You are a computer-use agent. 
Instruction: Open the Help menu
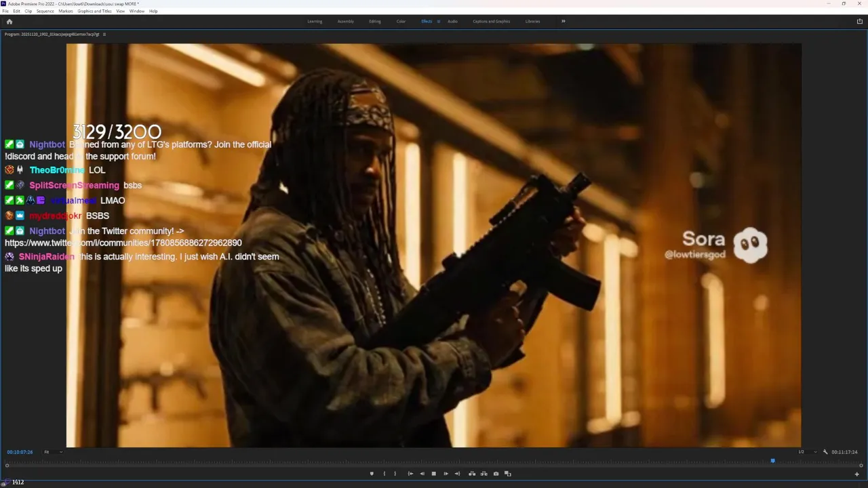pyautogui.click(x=153, y=11)
